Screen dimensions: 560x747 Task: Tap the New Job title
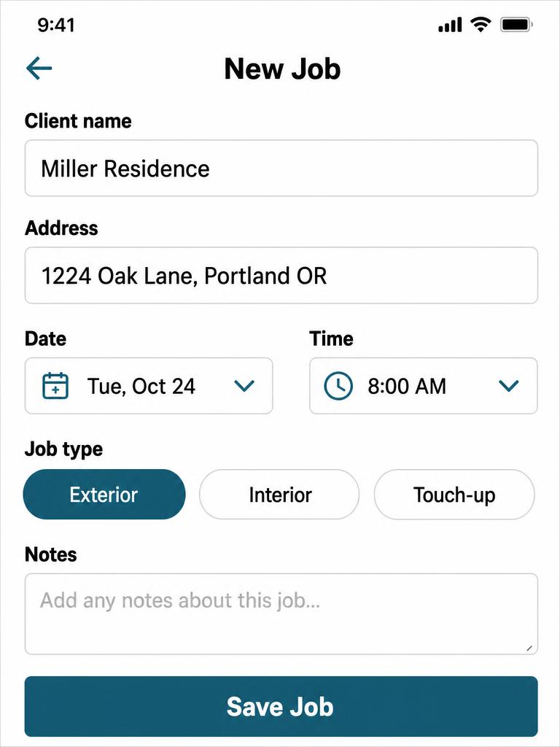coord(282,69)
